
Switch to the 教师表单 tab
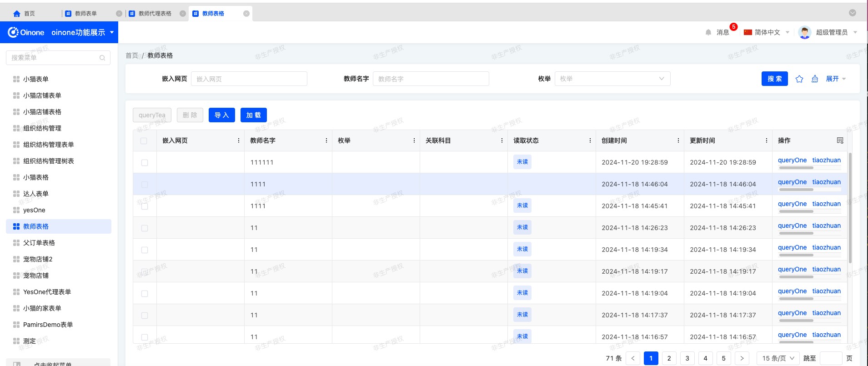(85, 14)
